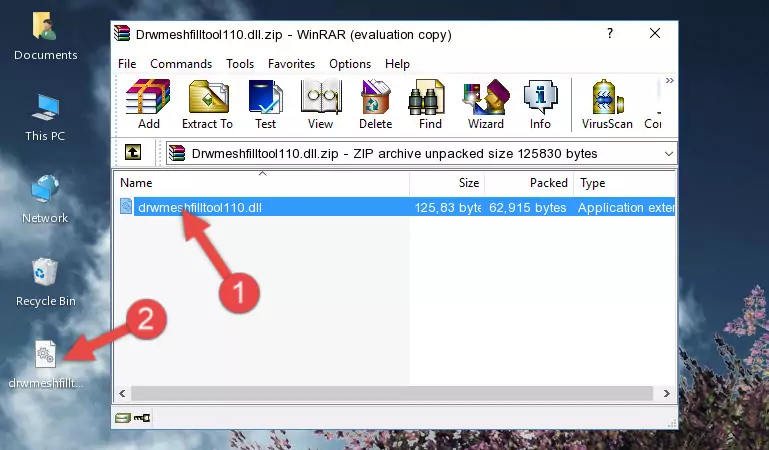
Task: Select the This PC desktop icon
Action: [45, 118]
